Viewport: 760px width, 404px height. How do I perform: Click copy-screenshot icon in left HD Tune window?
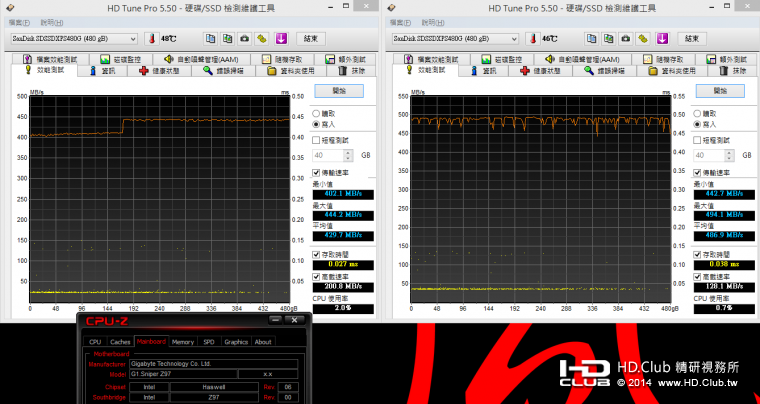(x=227, y=39)
